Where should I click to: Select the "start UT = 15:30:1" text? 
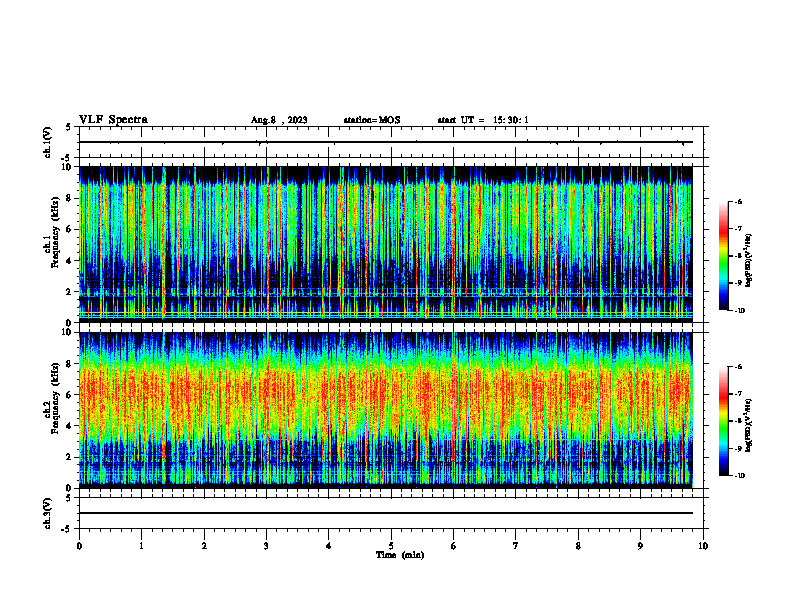pyautogui.click(x=483, y=120)
